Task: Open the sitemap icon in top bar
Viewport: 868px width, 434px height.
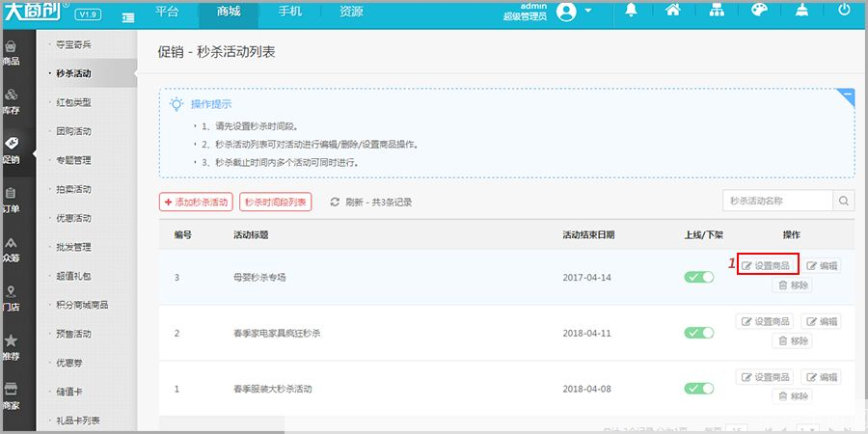Action: coord(717,10)
